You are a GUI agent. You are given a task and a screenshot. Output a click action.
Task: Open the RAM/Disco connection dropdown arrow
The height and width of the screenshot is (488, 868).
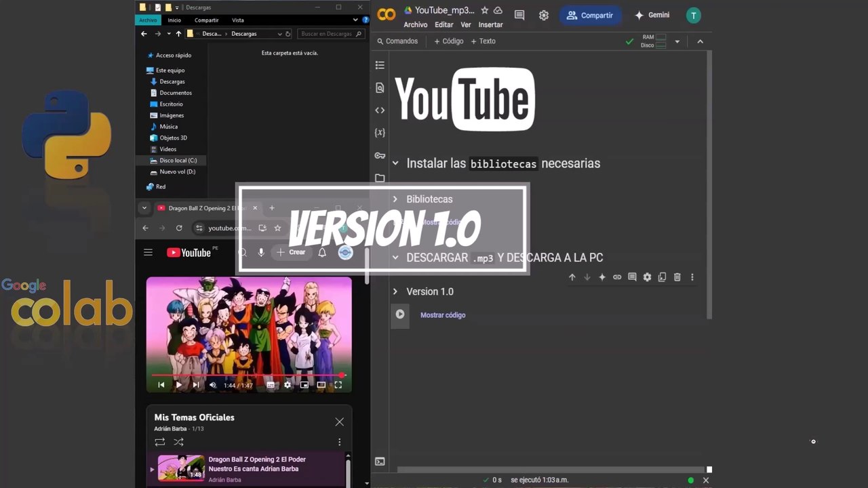coord(677,41)
